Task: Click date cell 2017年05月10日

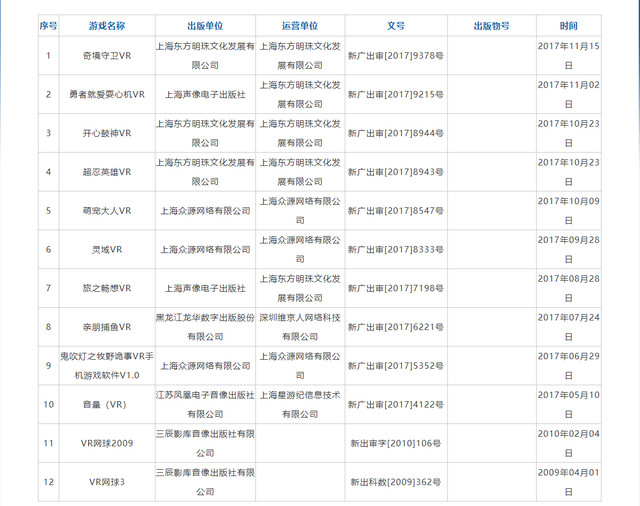Action: [x=569, y=404]
